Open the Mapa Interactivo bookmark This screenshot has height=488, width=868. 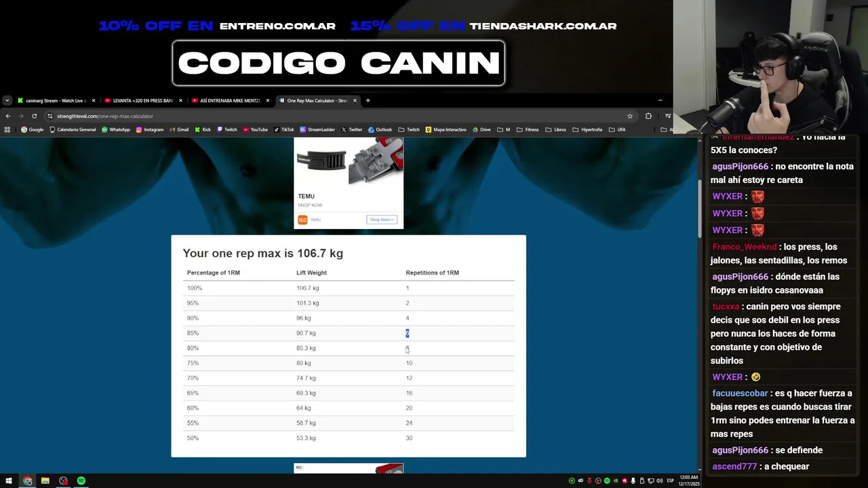446,129
